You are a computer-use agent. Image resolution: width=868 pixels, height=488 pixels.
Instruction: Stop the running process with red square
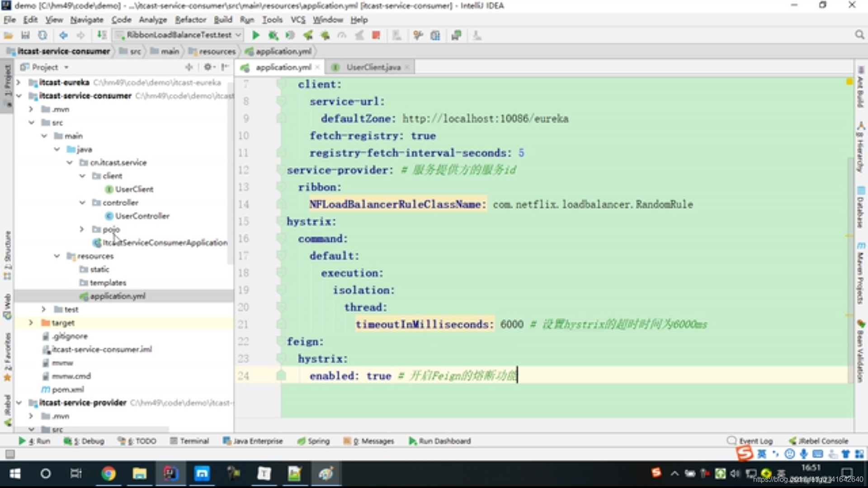click(x=376, y=35)
